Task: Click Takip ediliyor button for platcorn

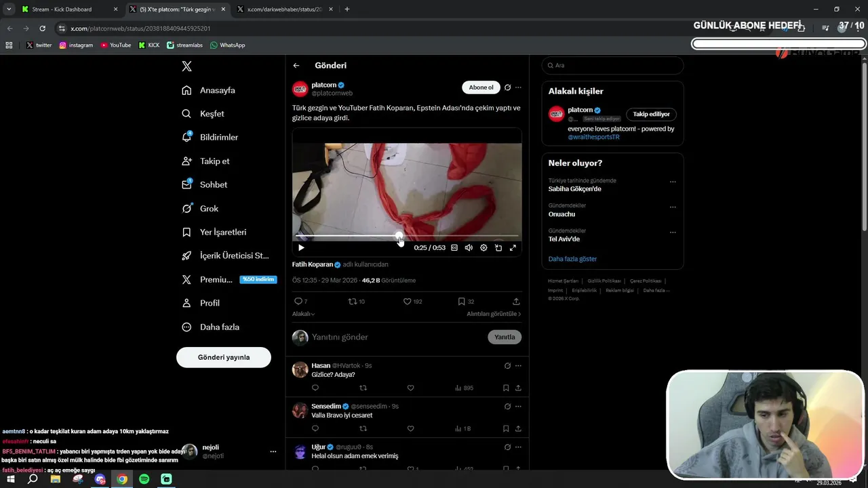Action: [651, 114]
